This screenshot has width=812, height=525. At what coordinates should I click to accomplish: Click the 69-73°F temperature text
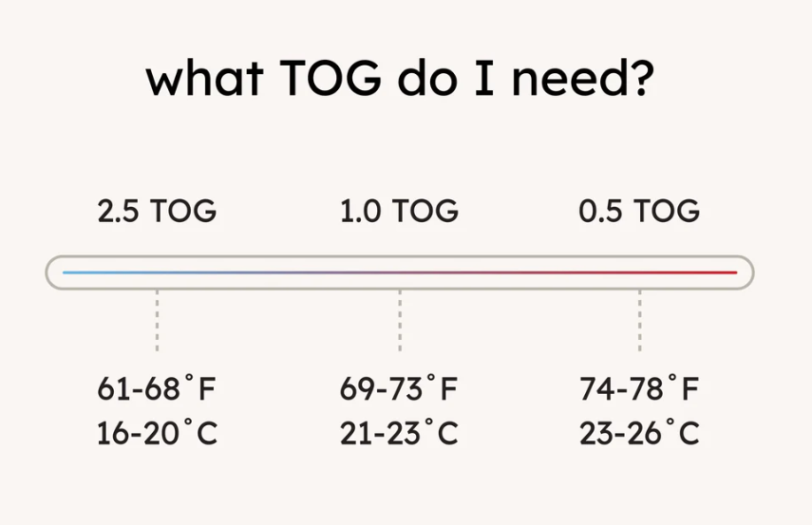[x=399, y=388]
